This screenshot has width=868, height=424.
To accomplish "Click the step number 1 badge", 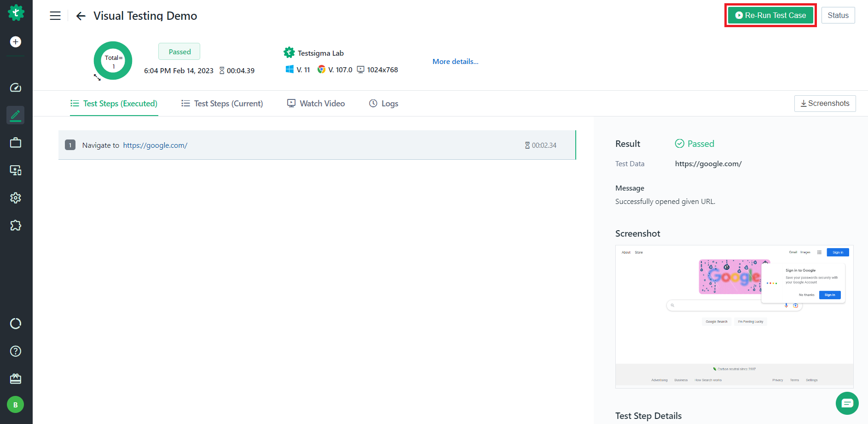I will click(70, 145).
